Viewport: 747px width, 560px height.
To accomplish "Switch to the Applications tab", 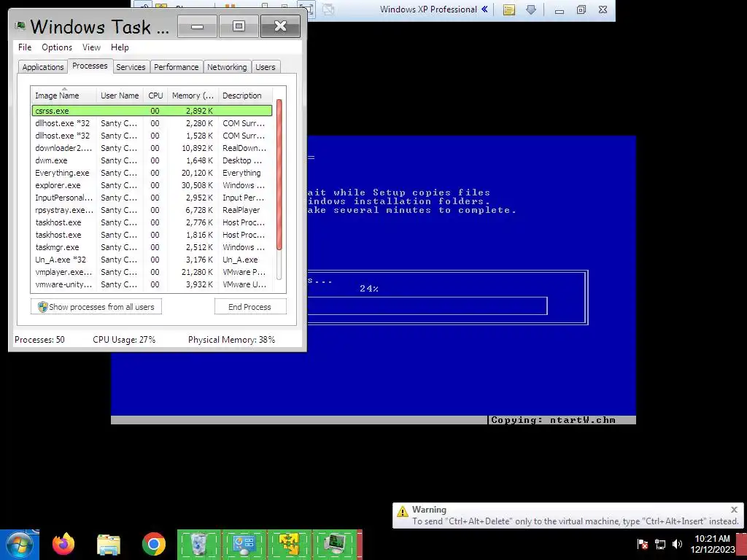I will (x=43, y=67).
